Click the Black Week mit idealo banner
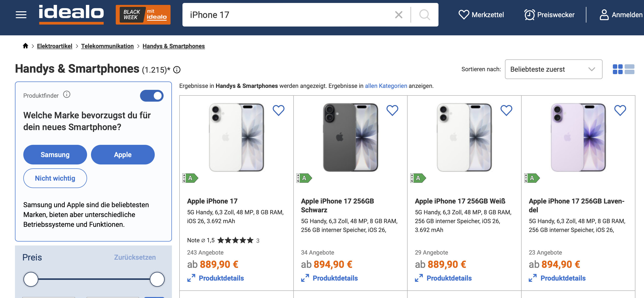The image size is (644, 298). tap(143, 15)
